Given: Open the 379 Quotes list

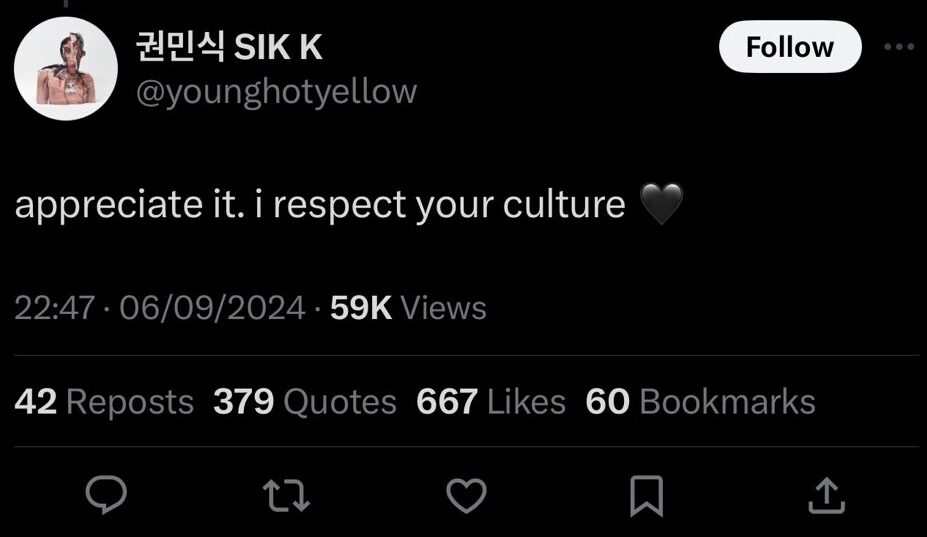Looking at the screenshot, I should pyautogui.click(x=304, y=402).
